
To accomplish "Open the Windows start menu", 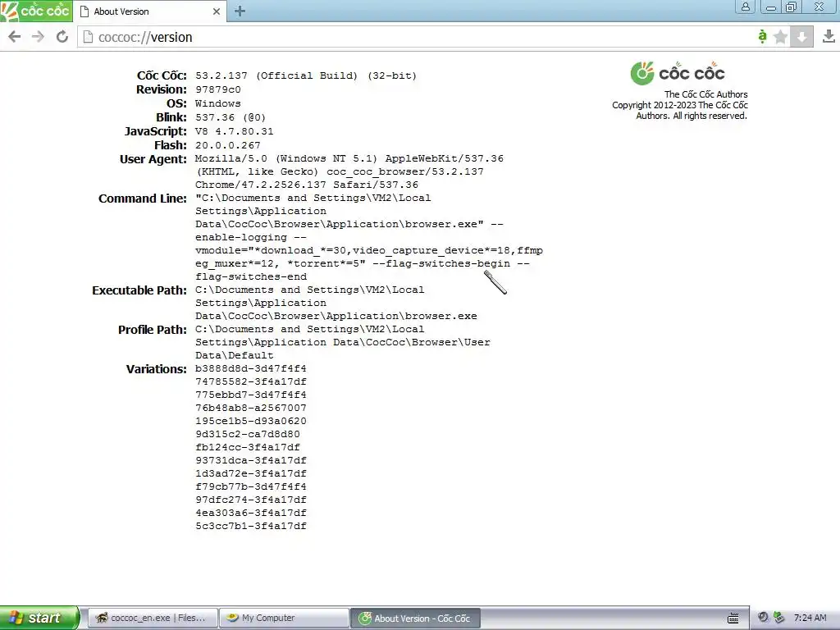I will [39, 618].
